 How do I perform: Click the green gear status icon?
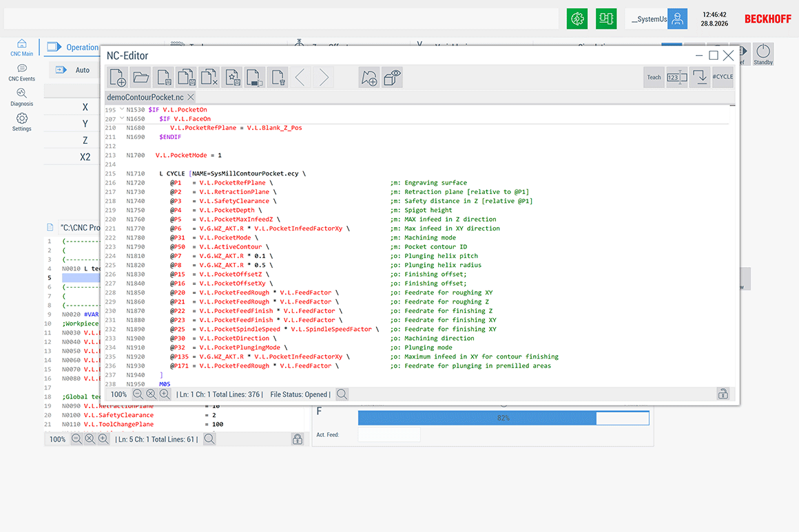(x=577, y=19)
